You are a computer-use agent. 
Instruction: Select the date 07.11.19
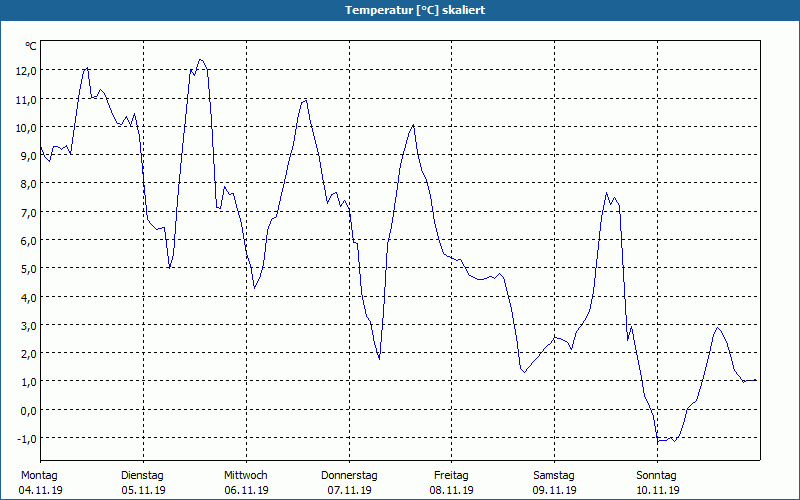click(x=349, y=490)
